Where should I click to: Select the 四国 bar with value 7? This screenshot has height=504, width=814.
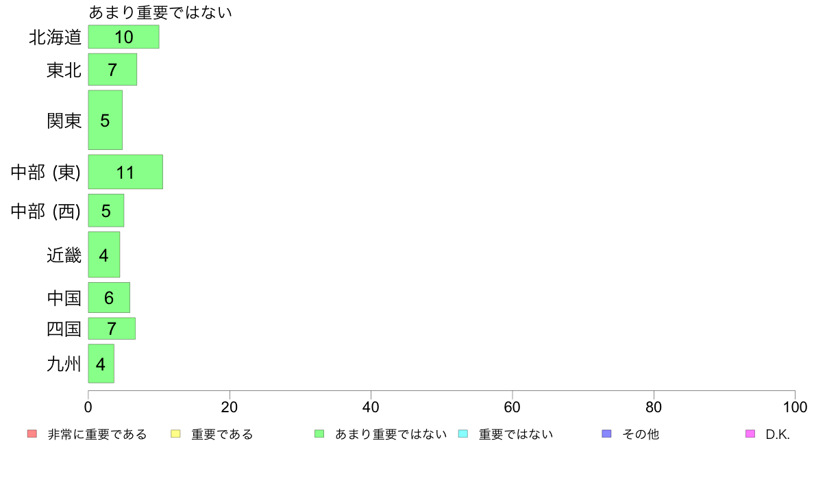point(112,329)
